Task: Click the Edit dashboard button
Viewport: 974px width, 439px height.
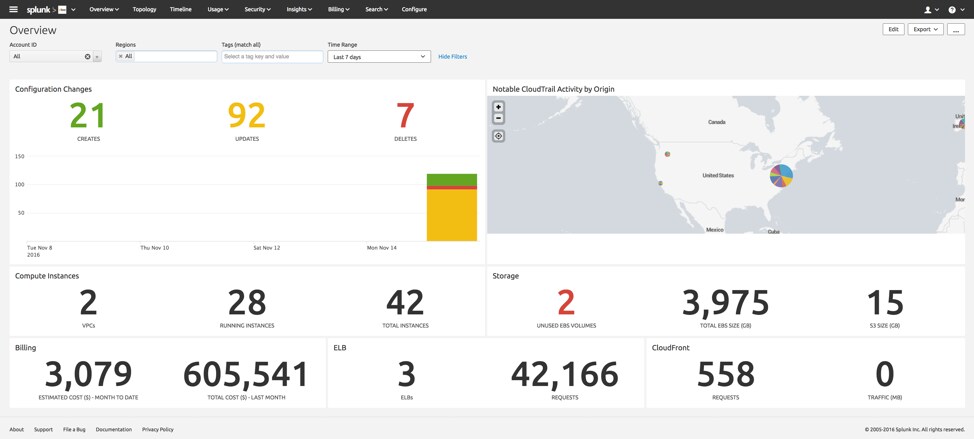Action: coord(893,29)
